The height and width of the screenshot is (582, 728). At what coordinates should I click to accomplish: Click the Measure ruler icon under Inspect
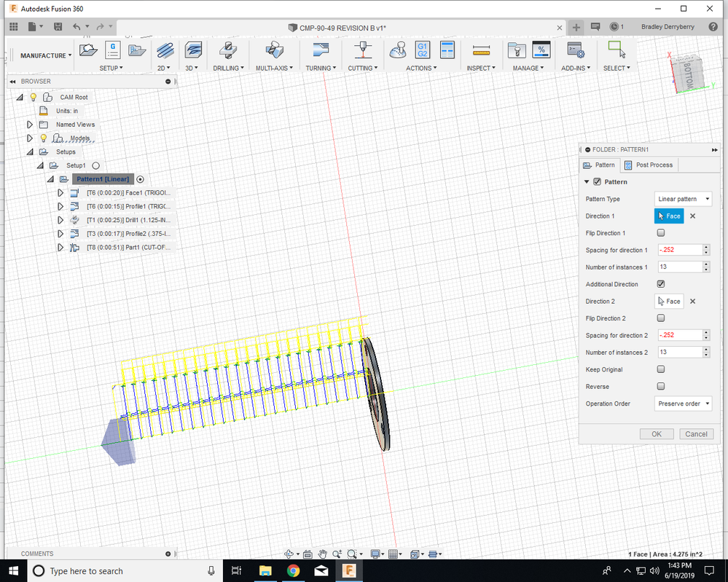(481, 50)
